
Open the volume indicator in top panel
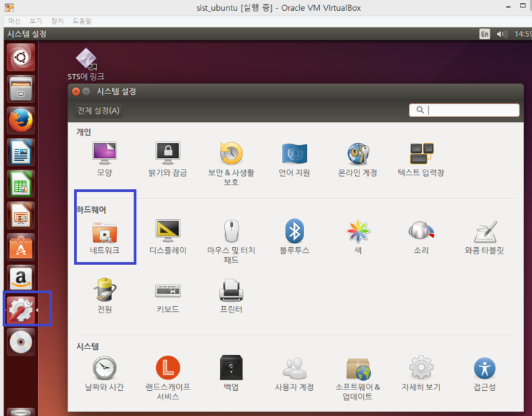point(501,34)
